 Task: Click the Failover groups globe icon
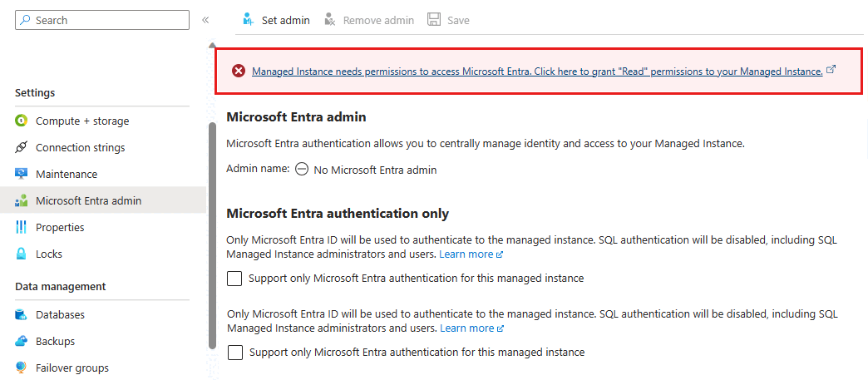point(22,368)
